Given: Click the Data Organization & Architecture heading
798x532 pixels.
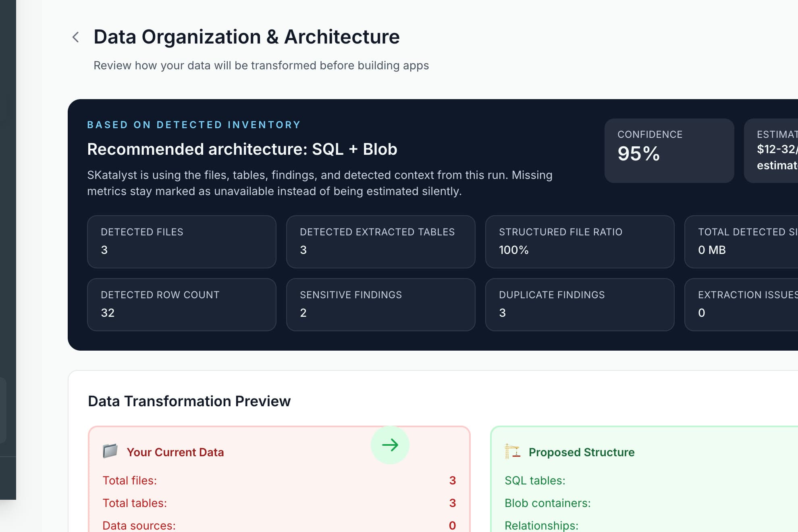Looking at the screenshot, I should point(247,37).
